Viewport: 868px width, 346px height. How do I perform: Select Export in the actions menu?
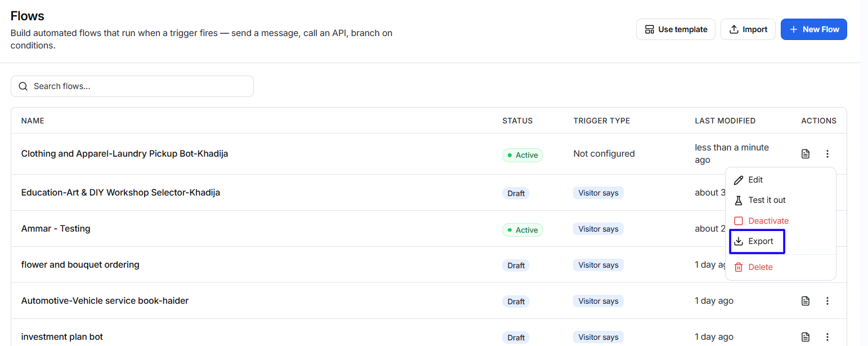pos(781,241)
